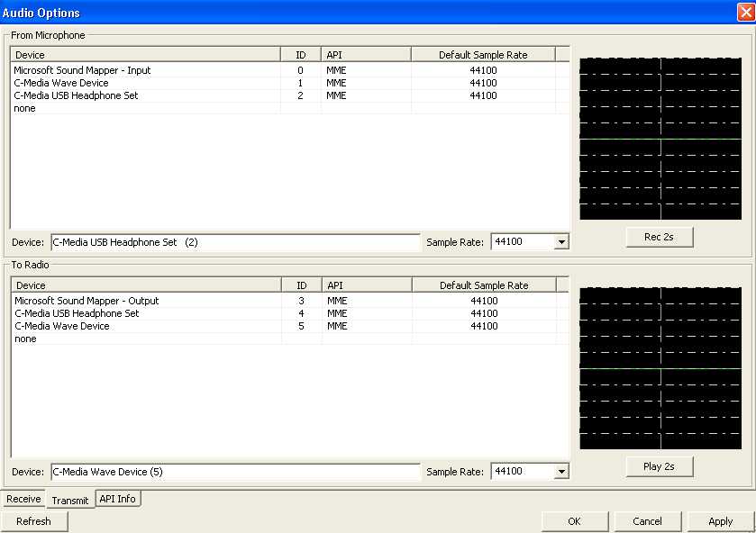
Task: Open the API Info tab
Action: 118,499
